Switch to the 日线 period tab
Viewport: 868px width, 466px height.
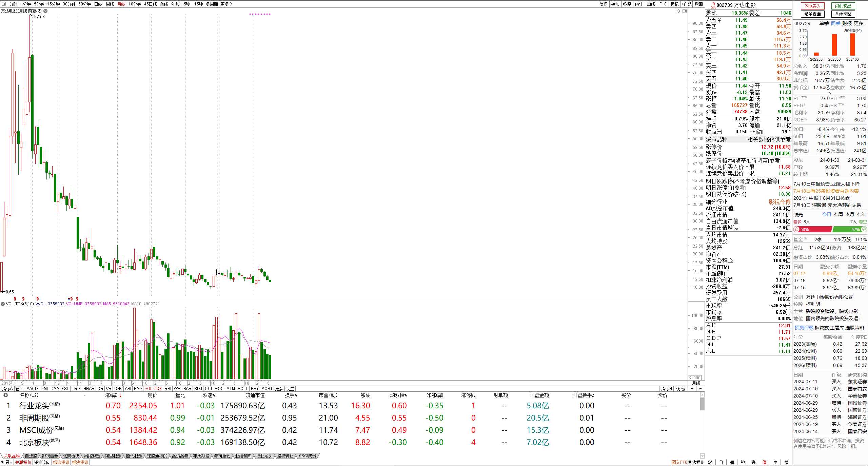pos(98,4)
